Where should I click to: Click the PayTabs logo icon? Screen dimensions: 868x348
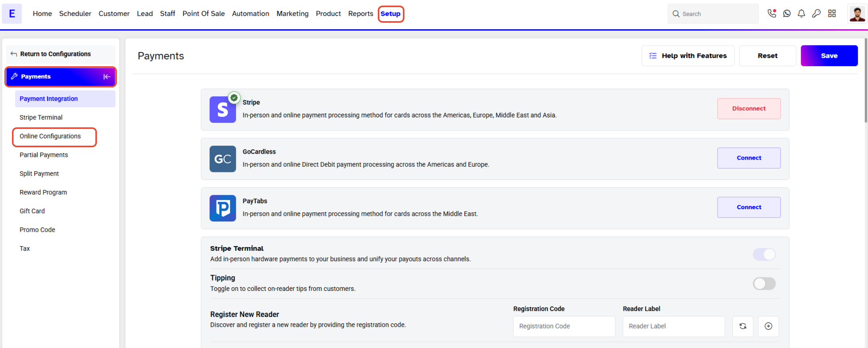point(223,208)
